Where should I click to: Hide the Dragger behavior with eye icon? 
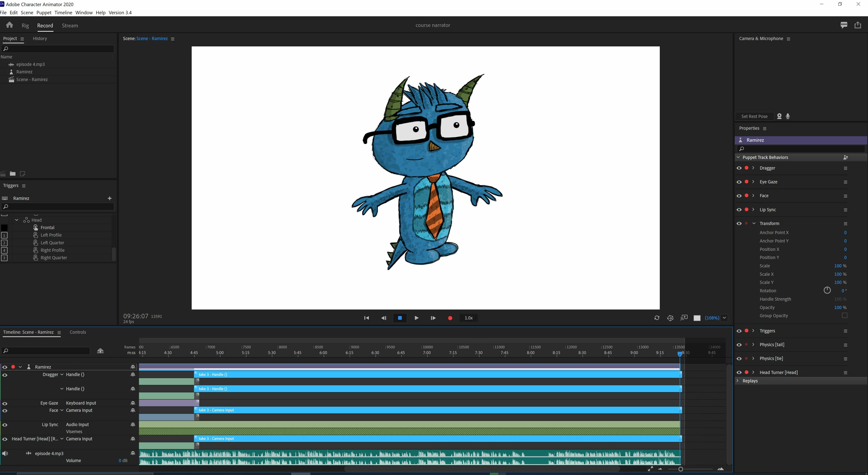pyautogui.click(x=739, y=168)
